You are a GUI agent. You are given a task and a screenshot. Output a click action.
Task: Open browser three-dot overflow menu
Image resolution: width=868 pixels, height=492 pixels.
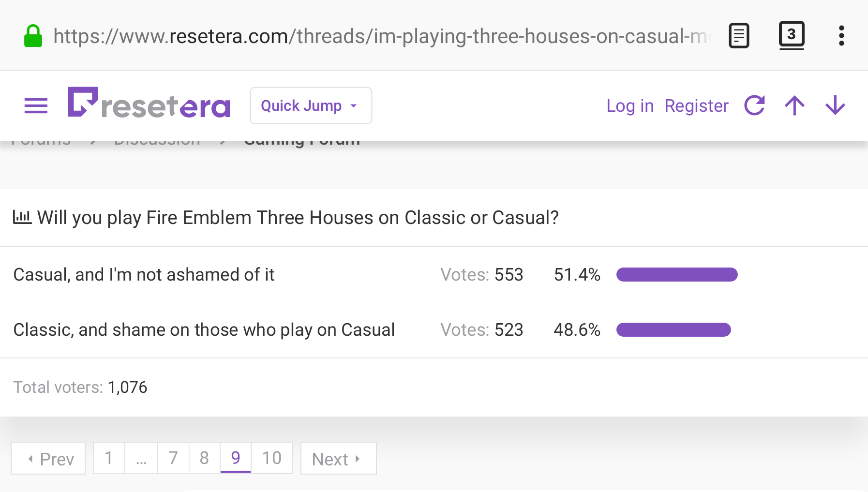(x=841, y=36)
